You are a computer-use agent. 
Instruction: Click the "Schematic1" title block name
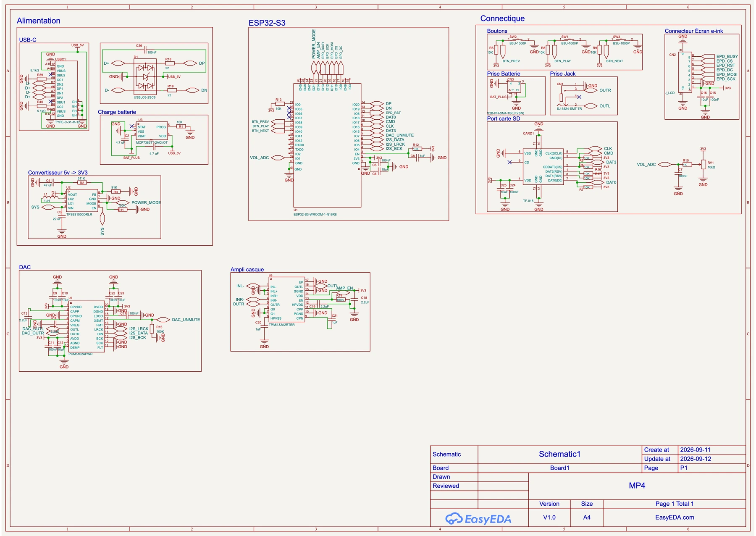pyautogui.click(x=559, y=454)
